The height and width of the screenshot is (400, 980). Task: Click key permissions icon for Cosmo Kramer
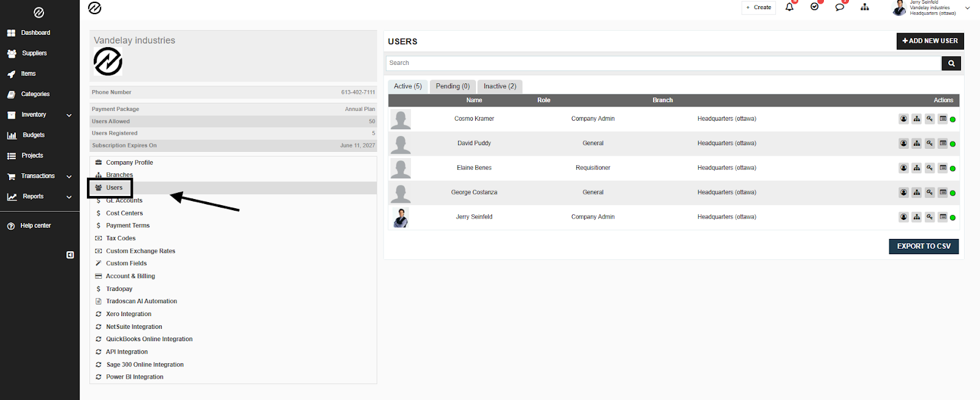pos(930,119)
